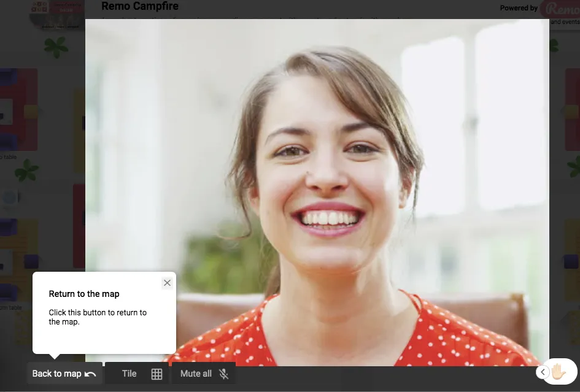580x392 pixels.
Task: Select the presenter video feed
Action: pos(317,192)
